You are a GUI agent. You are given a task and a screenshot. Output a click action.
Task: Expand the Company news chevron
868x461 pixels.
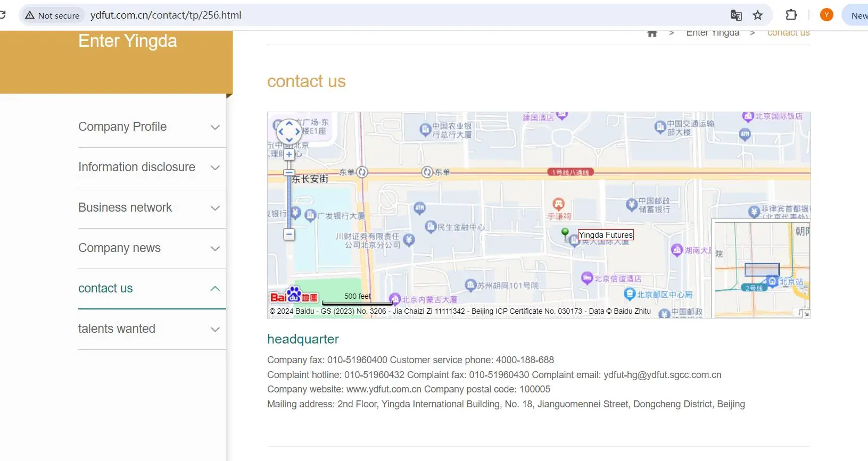[215, 248]
